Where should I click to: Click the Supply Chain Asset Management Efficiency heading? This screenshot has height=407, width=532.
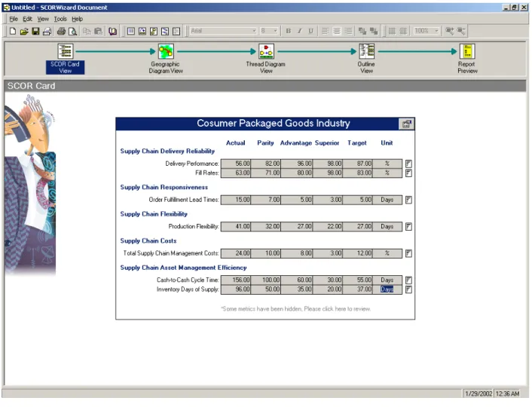coord(184,268)
